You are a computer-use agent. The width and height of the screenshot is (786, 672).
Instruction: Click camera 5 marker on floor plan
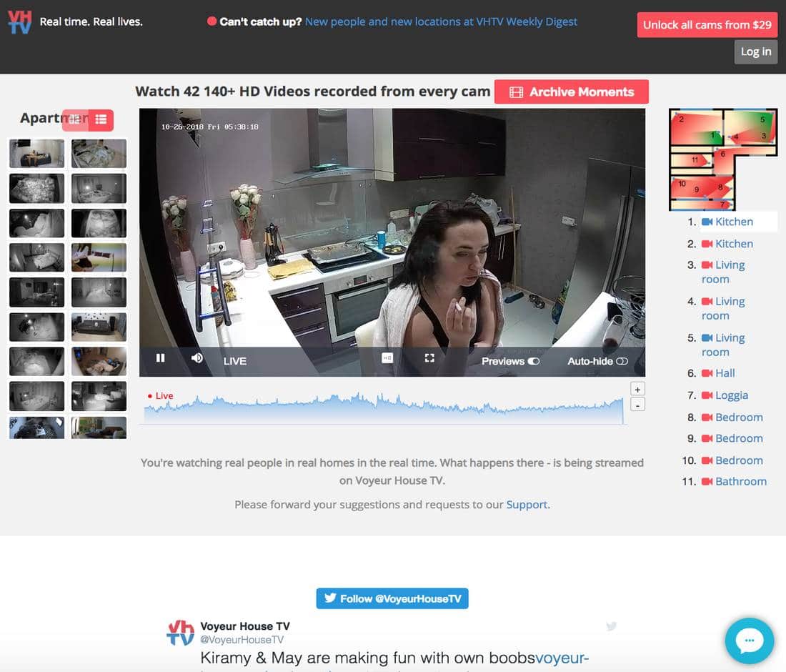(x=762, y=119)
